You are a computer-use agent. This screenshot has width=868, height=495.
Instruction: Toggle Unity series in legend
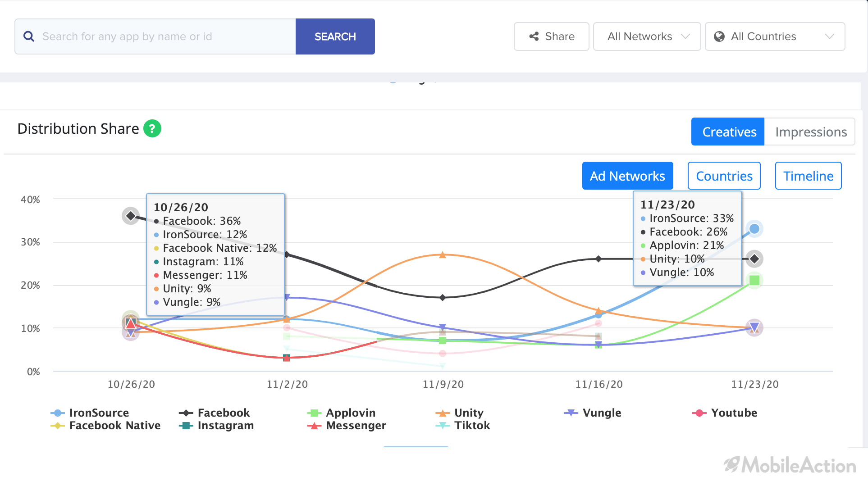click(x=459, y=413)
